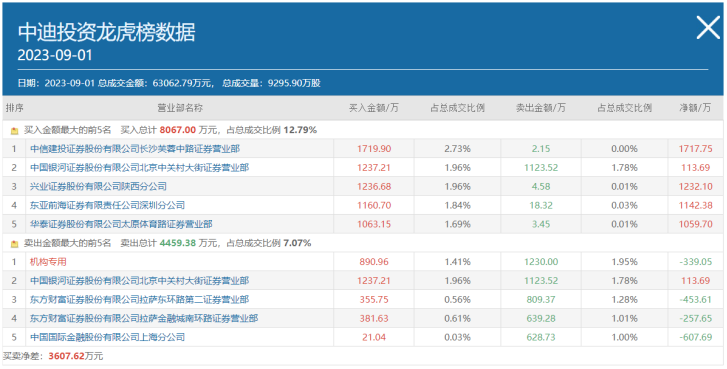Open 中国银河证券北京中关村大街 link in sell list
727x369 pixels.
pyautogui.click(x=140, y=280)
